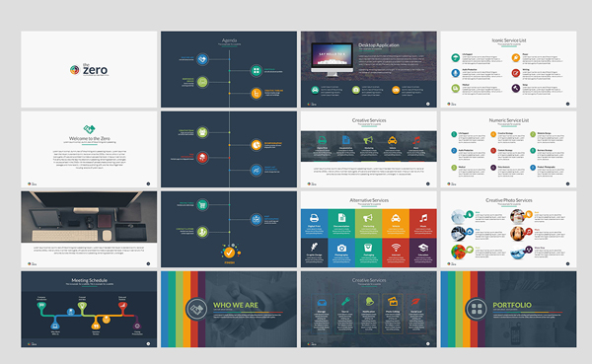Click the 'Agenda' slide title
The height and width of the screenshot is (364, 592).
(229, 40)
